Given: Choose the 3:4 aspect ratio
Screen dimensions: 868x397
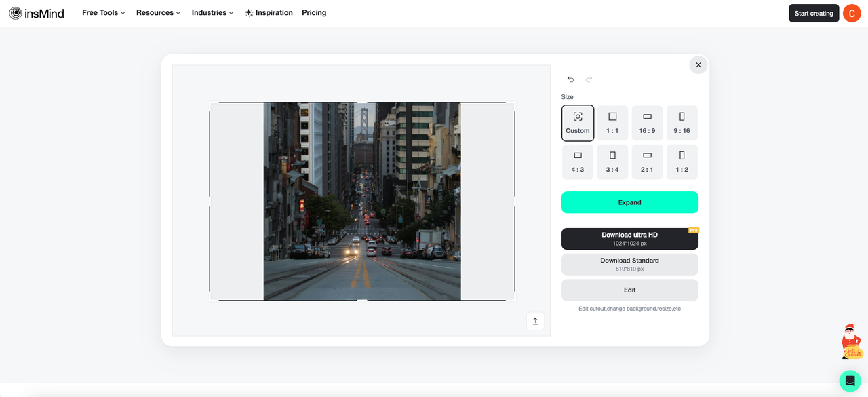Looking at the screenshot, I should [x=612, y=162].
